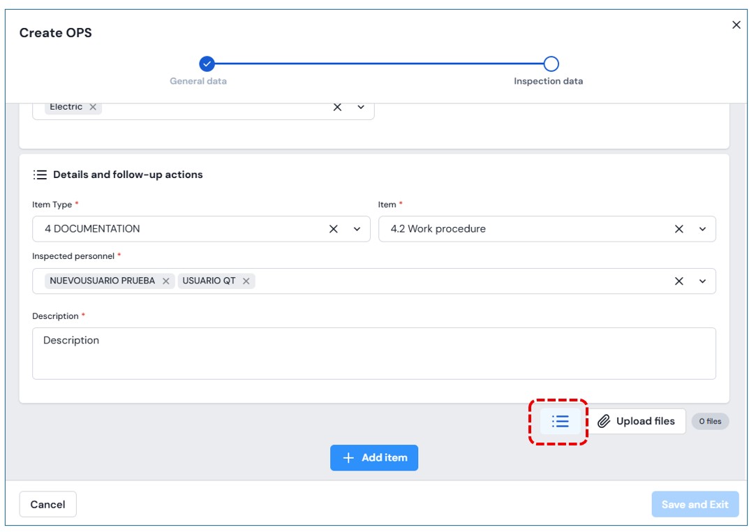Expand the Inspected personnel dropdown
The width and height of the screenshot is (756, 532).
coord(702,281)
